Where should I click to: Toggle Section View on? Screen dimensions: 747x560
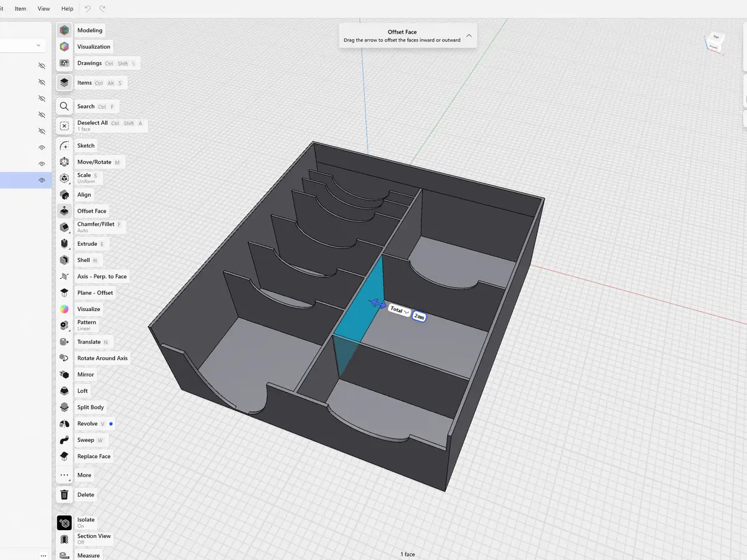[64, 539]
